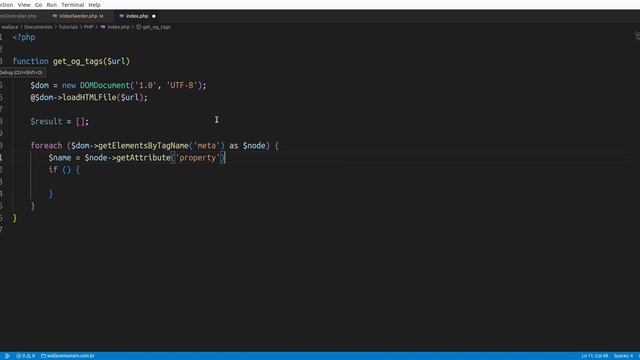
Task: Change the Spaces: 4 indentation setting
Action: [x=623, y=356]
